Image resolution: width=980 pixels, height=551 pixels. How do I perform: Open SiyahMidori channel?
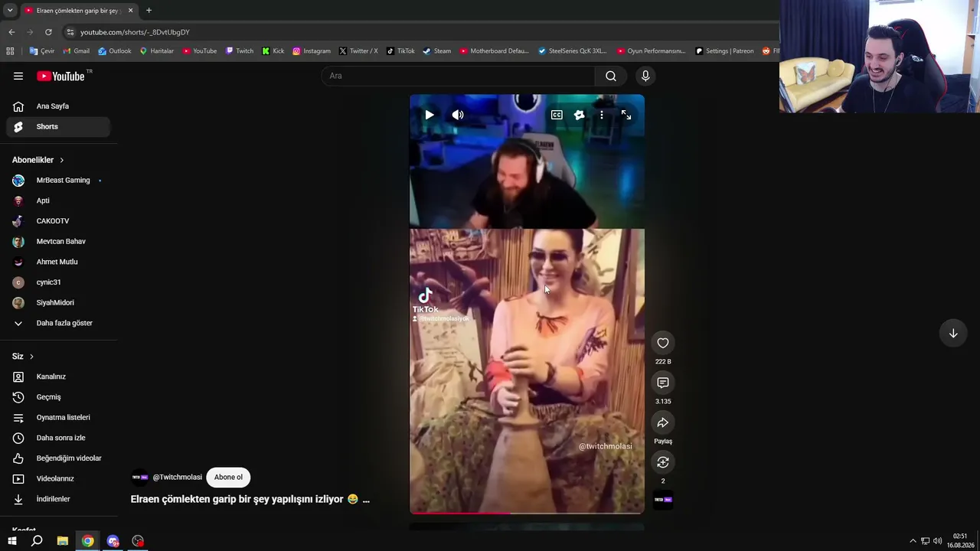click(x=58, y=302)
